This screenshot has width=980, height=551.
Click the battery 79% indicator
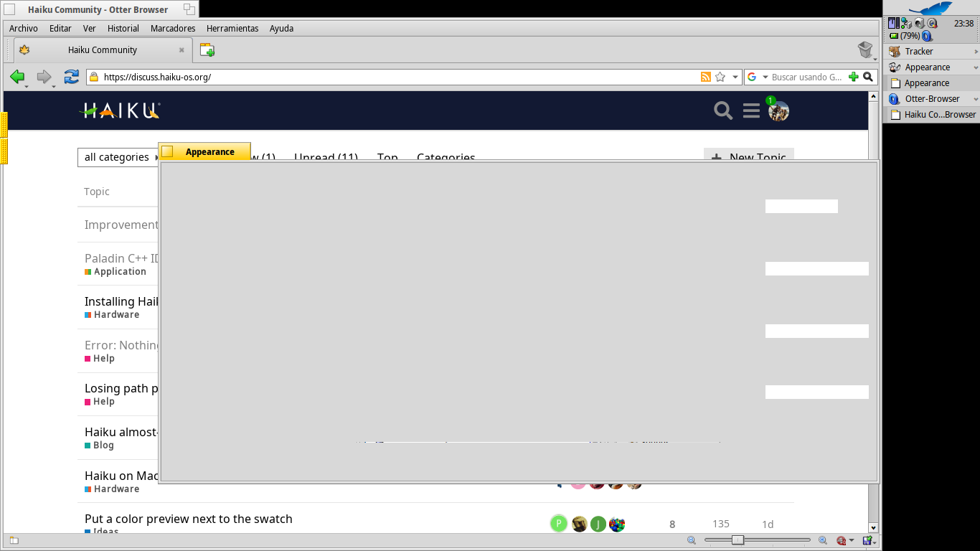click(x=904, y=36)
